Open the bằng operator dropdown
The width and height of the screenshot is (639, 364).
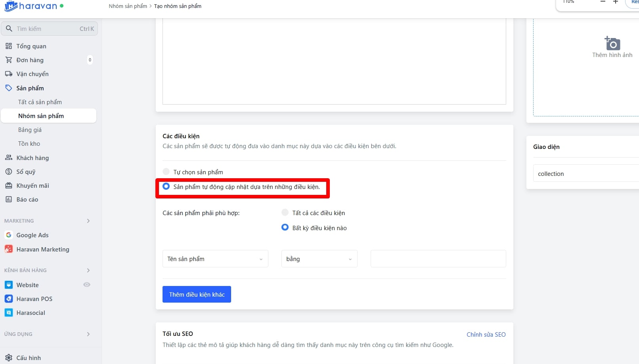(x=319, y=259)
